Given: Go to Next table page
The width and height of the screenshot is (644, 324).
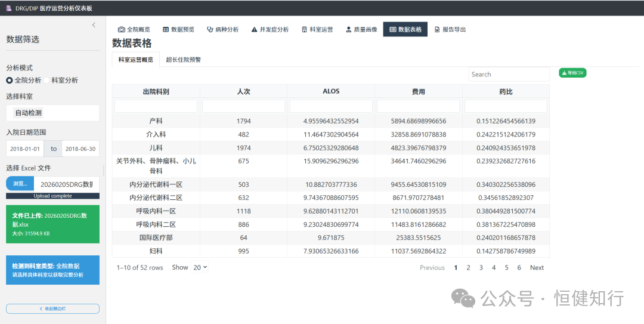Looking at the screenshot, I should tap(537, 268).
